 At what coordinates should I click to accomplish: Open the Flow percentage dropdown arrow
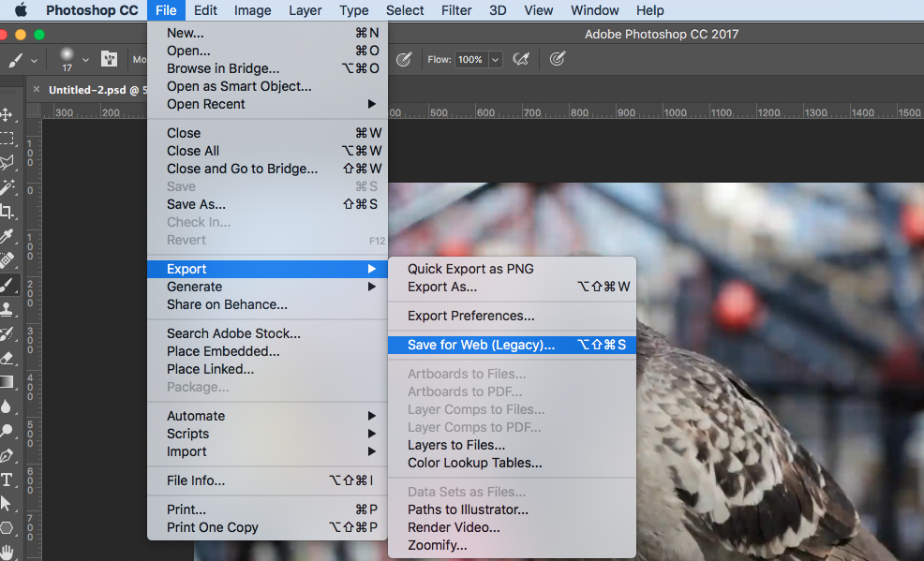[x=495, y=59]
